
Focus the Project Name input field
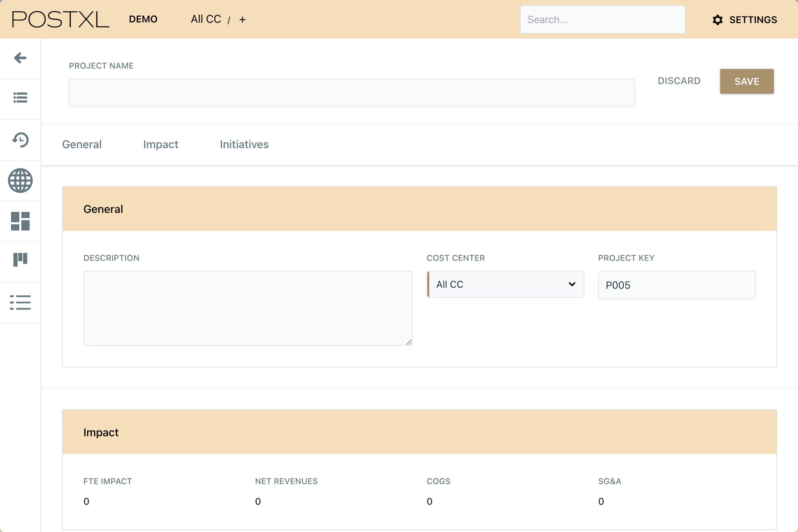click(x=351, y=93)
